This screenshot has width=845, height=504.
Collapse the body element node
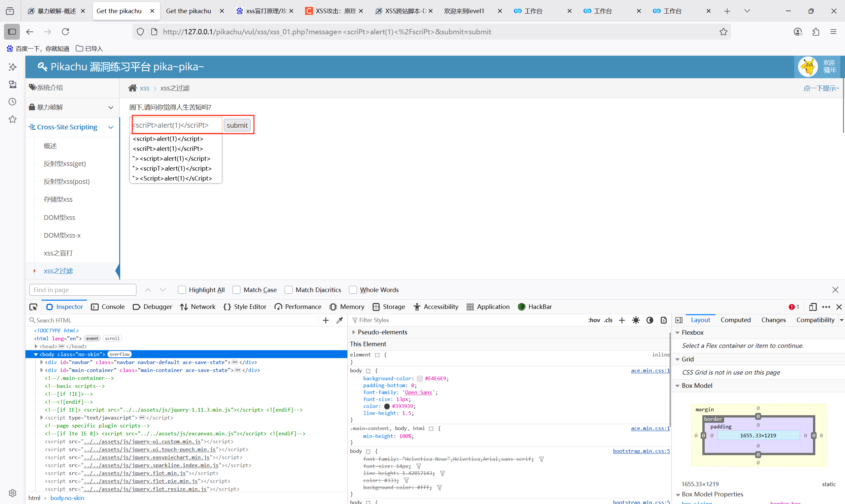pos(36,354)
